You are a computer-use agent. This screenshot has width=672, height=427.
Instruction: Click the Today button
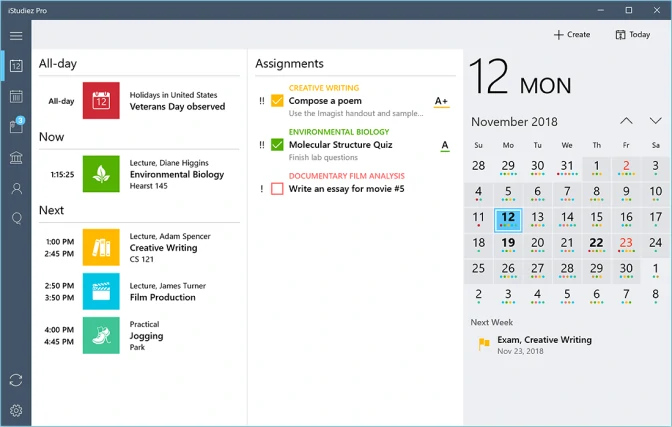coord(633,35)
